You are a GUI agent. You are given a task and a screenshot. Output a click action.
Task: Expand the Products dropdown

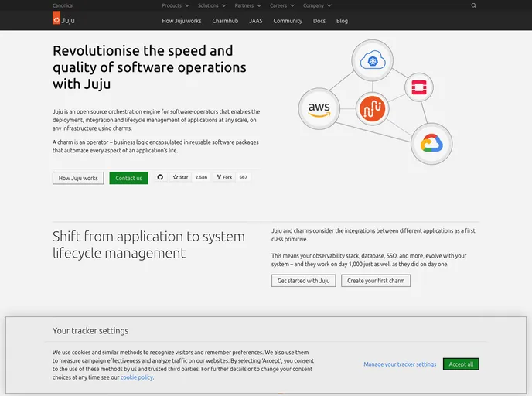pos(176,5)
